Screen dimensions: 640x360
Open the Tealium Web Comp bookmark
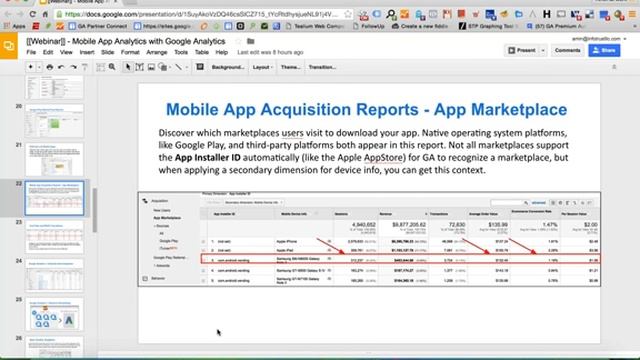pyautogui.click(x=315, y=26)
